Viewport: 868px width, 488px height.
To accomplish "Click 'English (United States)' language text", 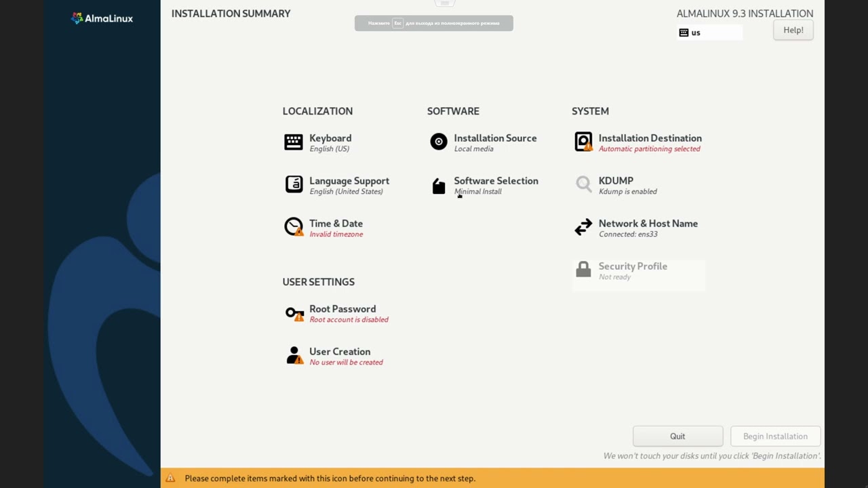I will [x=346, y=192].
